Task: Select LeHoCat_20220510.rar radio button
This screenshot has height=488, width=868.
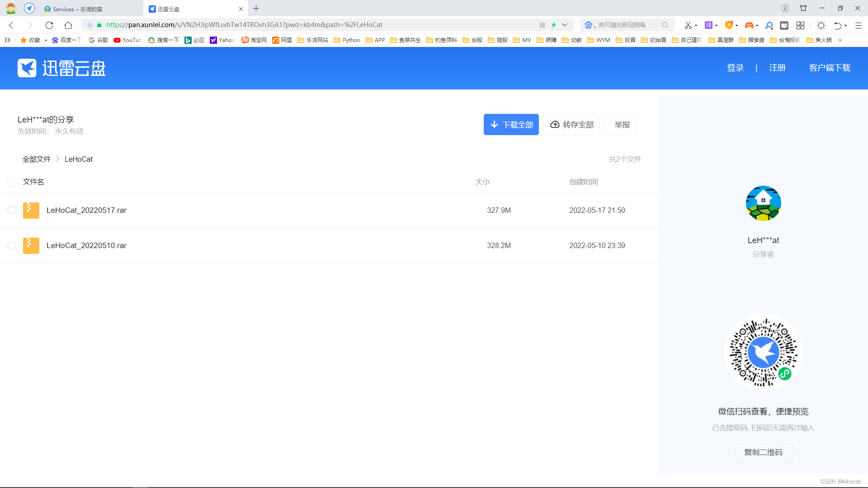Action: coord(12,245)
